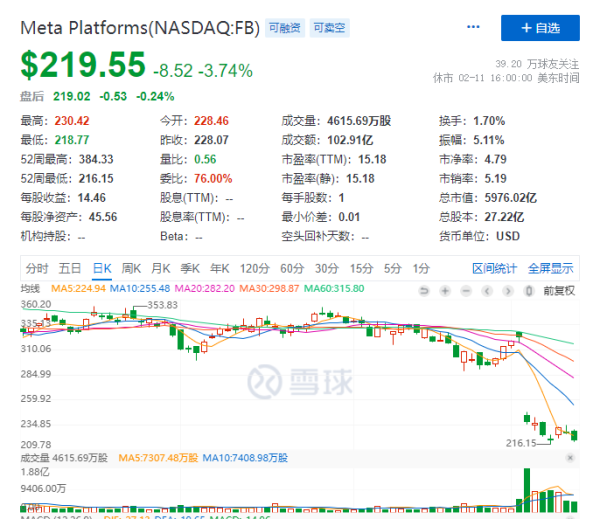This screenshot has width=600, height=519.
Task: Click the chart undo/reset arrow icon
Action: coord(424,290)
